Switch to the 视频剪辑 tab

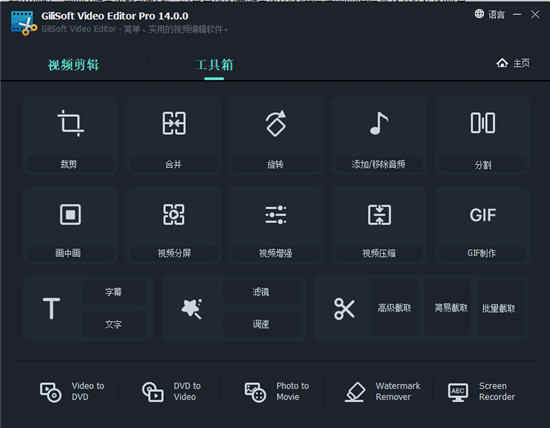(x=73, y=65)
